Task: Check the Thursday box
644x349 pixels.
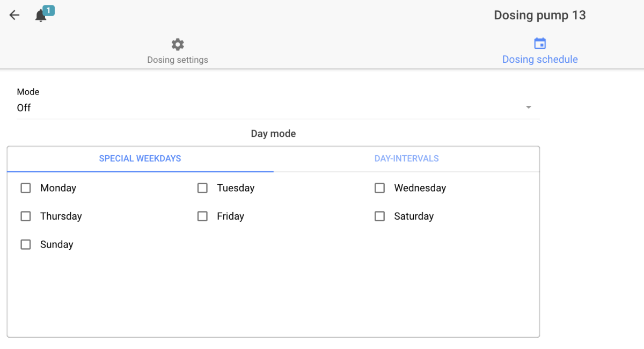Action: click(26, 216)
